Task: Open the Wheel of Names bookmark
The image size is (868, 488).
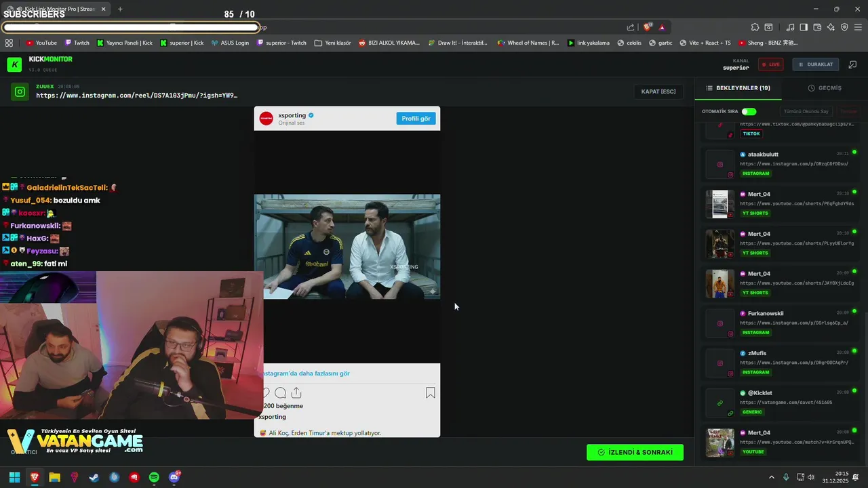Action: click(528, 43)
